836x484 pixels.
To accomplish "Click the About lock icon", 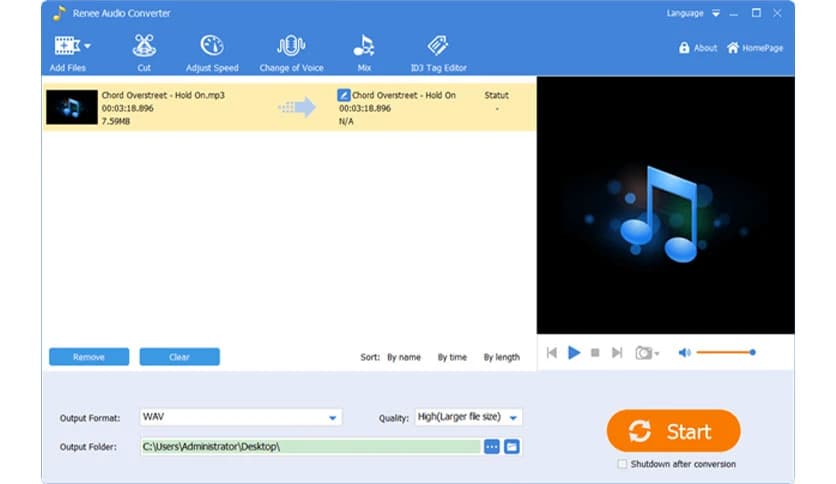I will pyautogui.click(x=684, y=48).
